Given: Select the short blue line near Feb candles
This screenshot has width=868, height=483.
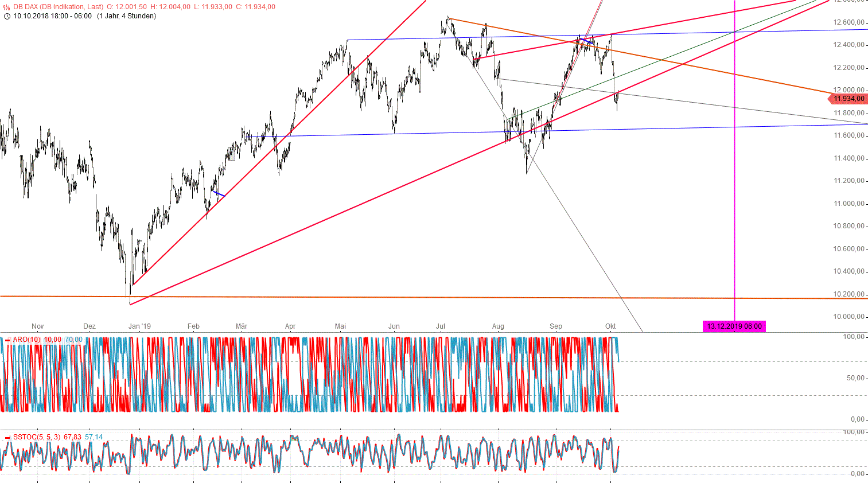Looking at the screenshot, I should coord(219,194).
